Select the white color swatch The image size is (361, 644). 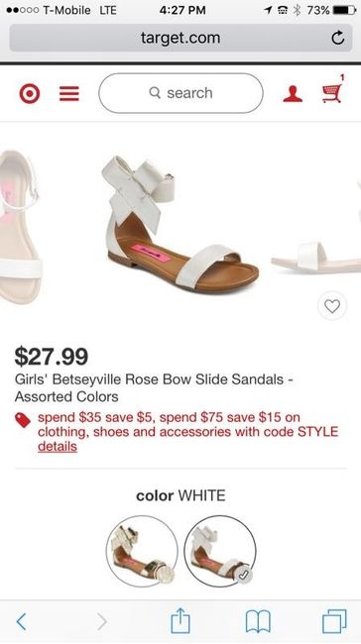tap(220, 551)
